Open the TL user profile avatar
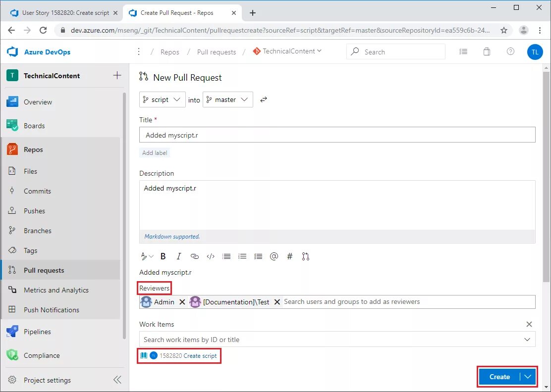Viewport: 551px width, 392px height. [x=535, y=52]
